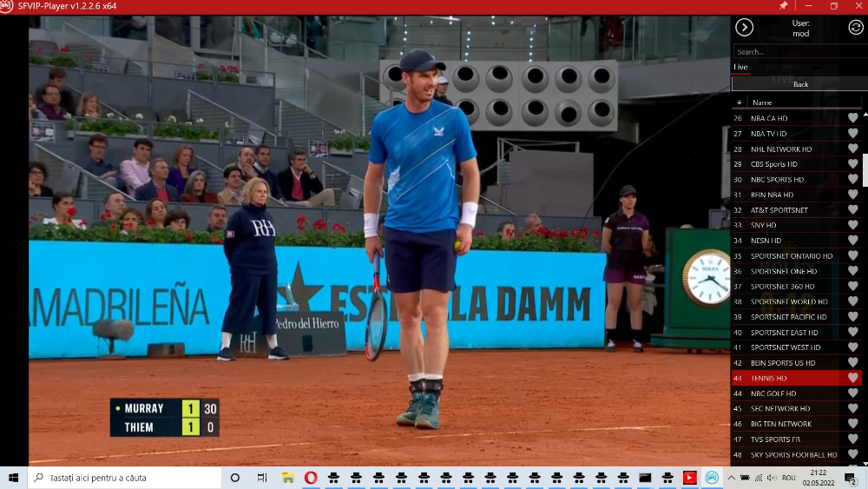Favorite the NBA TV HD channel
868x489 pixels.
(x=852, y=134)
